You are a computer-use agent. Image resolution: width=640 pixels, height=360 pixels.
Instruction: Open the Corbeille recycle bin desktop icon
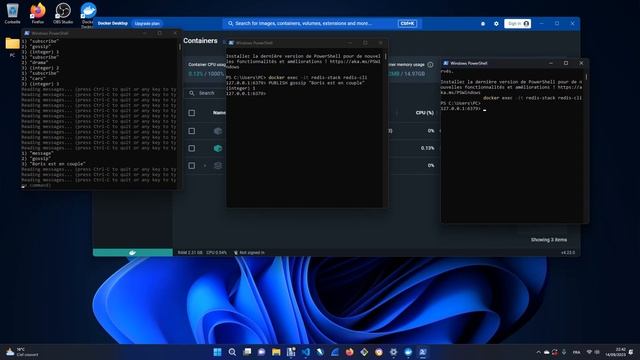[12, 13]
